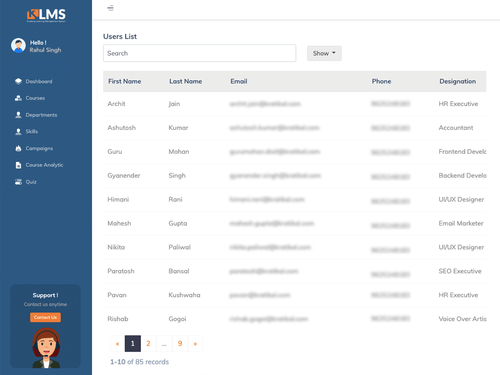Viewport: 500px width, 375px height.
Task: Click SEO Executive designation cell
Action: pyautogui.click(x=460, y=271)
